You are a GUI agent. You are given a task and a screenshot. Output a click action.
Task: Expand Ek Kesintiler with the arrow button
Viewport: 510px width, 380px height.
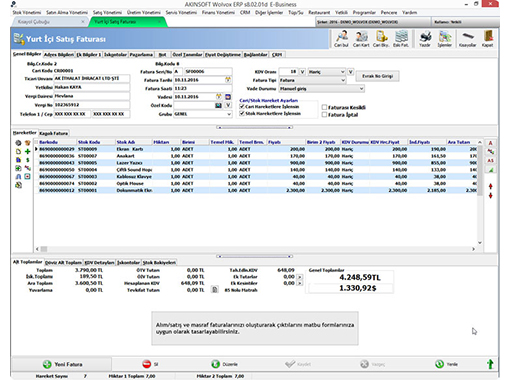click(x=300, y=283)
